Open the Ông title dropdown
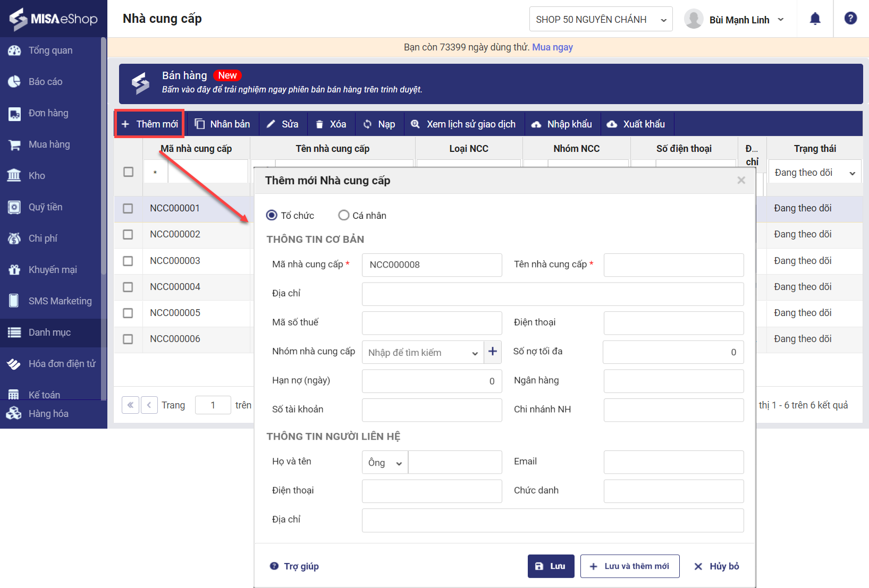The image size is (869, 588). (385, 463)
